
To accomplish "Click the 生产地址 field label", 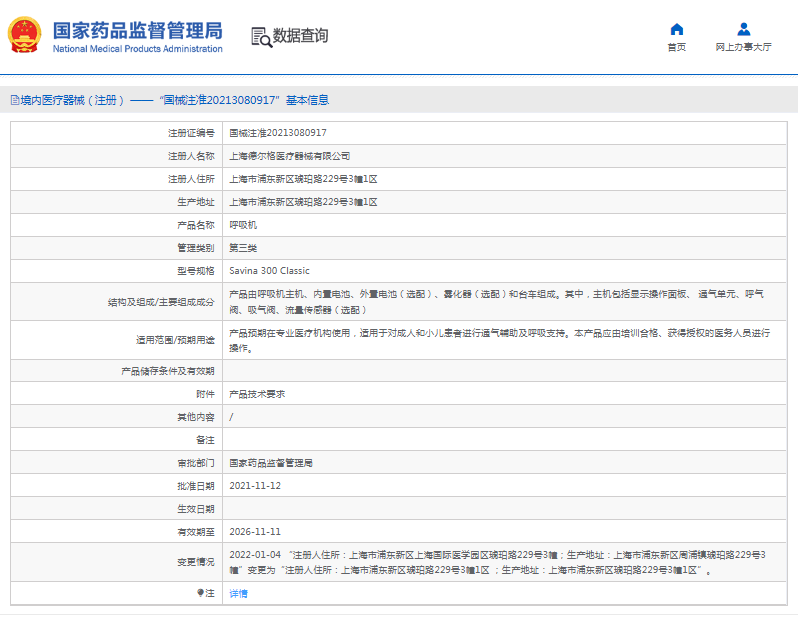I will click(196, 202).
